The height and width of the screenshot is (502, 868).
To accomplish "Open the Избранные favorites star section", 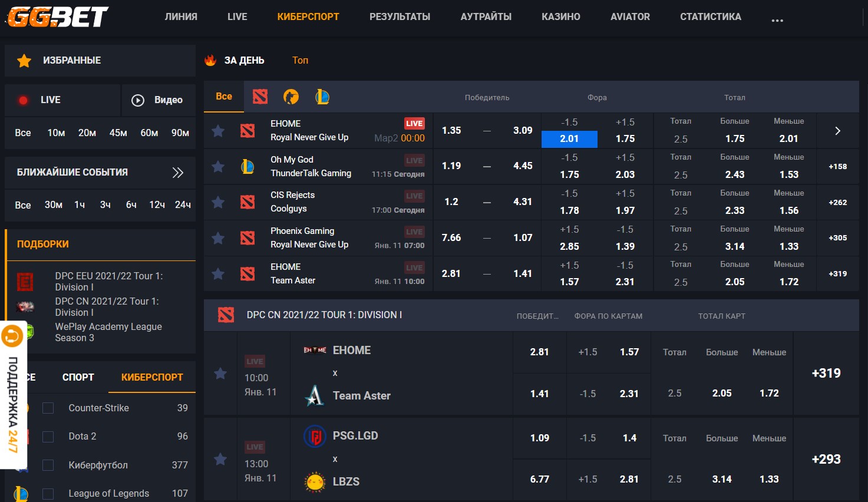I will (x=100, y=60).
